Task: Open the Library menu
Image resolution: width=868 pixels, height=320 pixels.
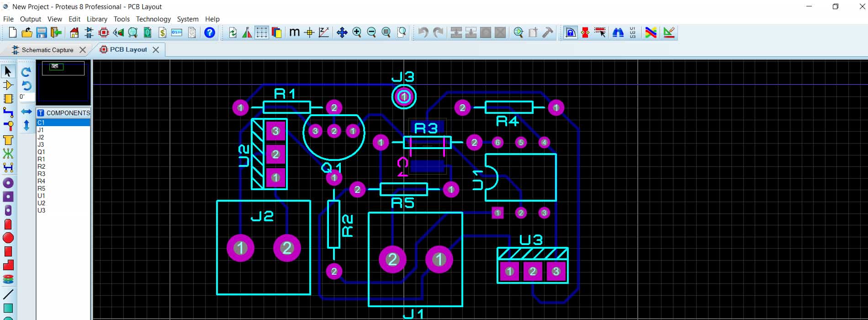Action: point(97,19)
